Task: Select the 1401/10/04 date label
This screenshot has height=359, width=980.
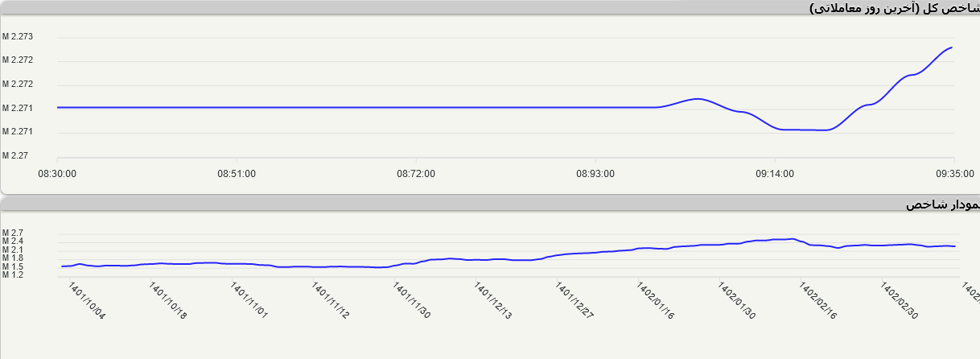Action: coord(87,301)
